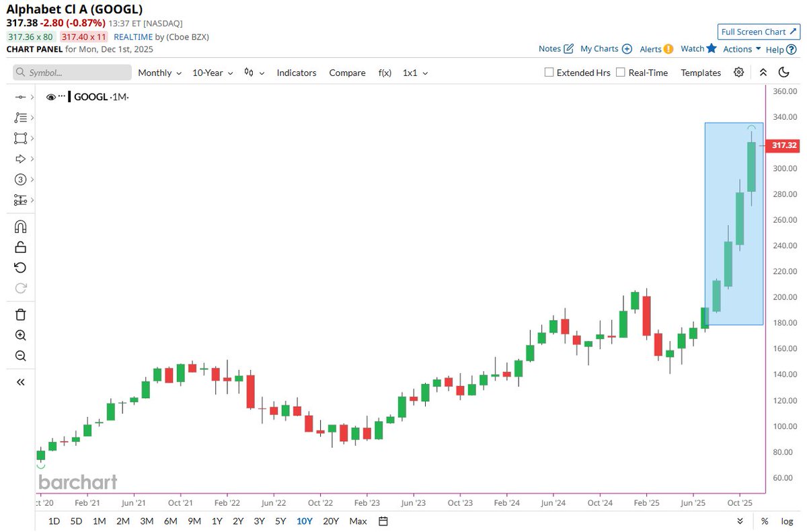Open the custom date range calendar icon

click(x=383, y=521)
